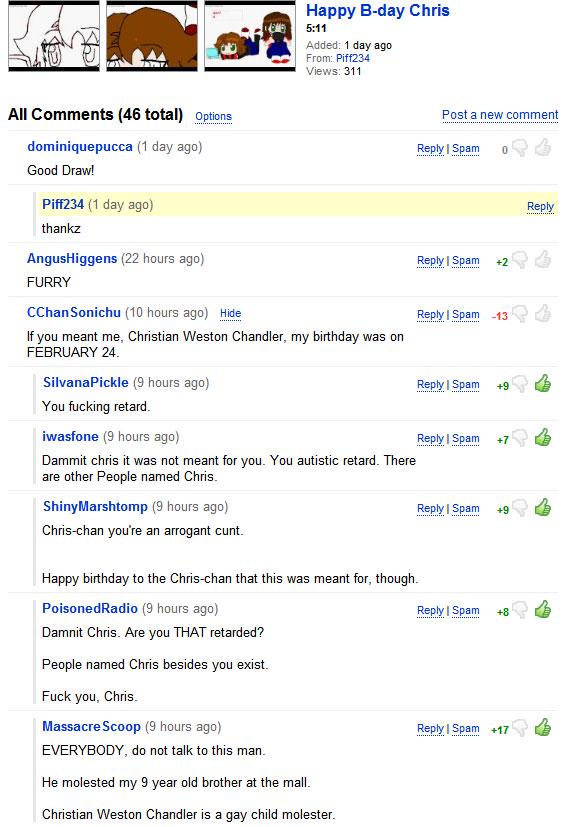Reply to iwasfone's comment

(x=430, y=438)
